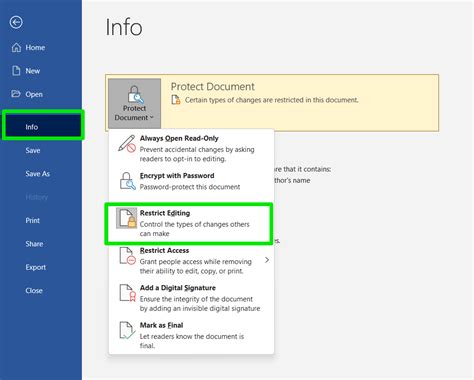
Task: Select Restrict Access menu entry
Action: [191, 260]
